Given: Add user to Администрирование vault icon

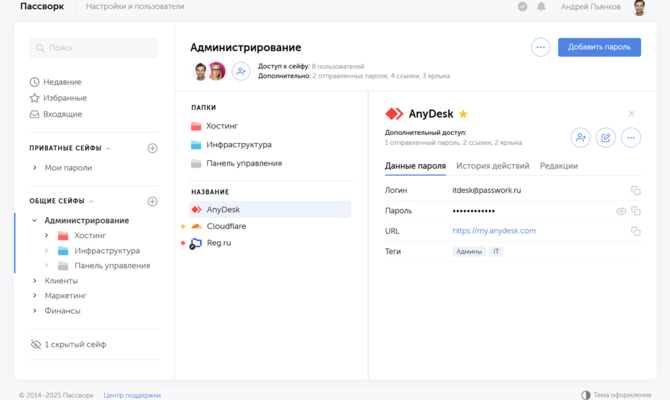Looking at the screenshot, I should tap(241, 71).
